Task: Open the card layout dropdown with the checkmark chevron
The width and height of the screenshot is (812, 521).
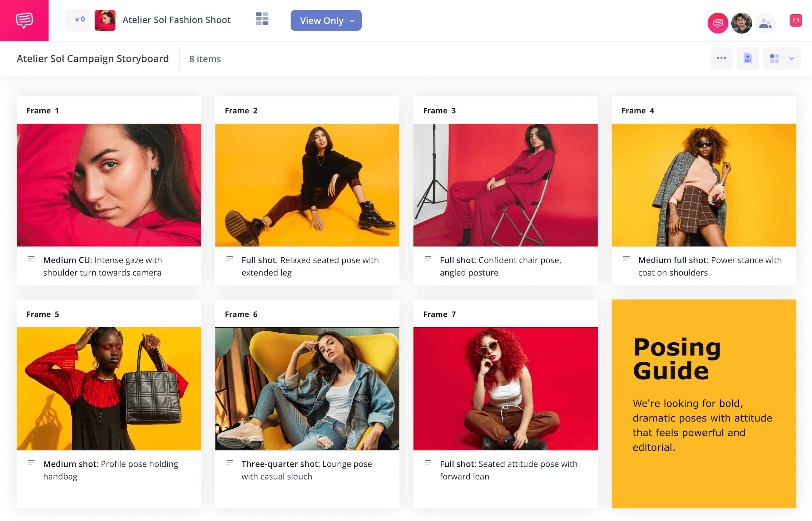Action: click(x=782, y=58)
